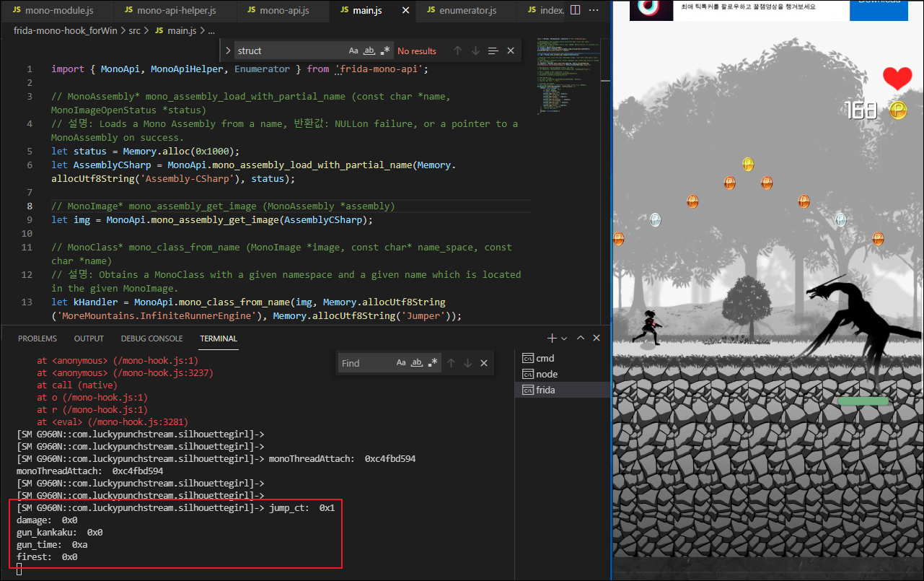Find next match in terminal find
The height and width of the screenshot is (581, 924).
[467, 363]
